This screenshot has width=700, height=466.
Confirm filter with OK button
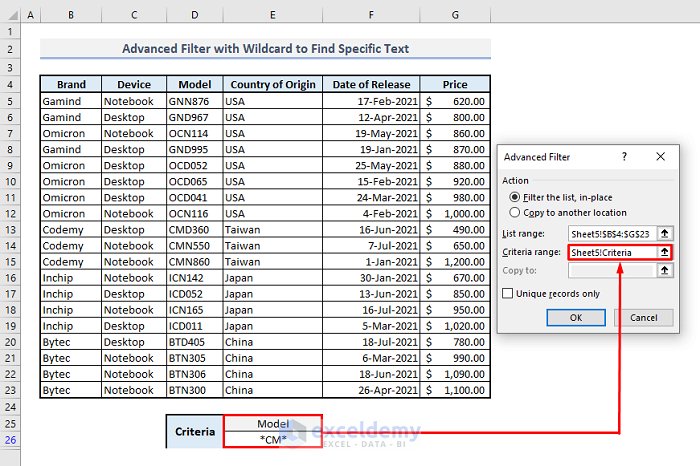tap(576, 317)
